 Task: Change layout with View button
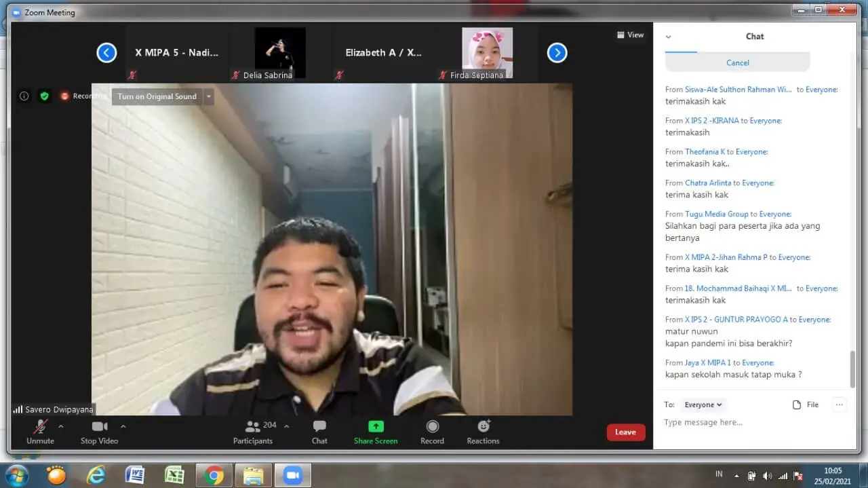tap(630, 35)
